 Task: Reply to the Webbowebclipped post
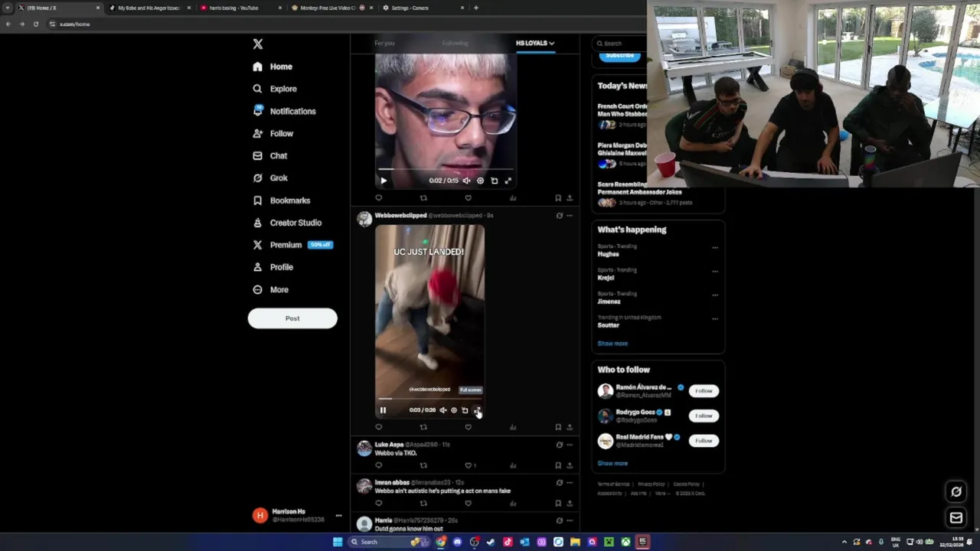click(378, 427)
